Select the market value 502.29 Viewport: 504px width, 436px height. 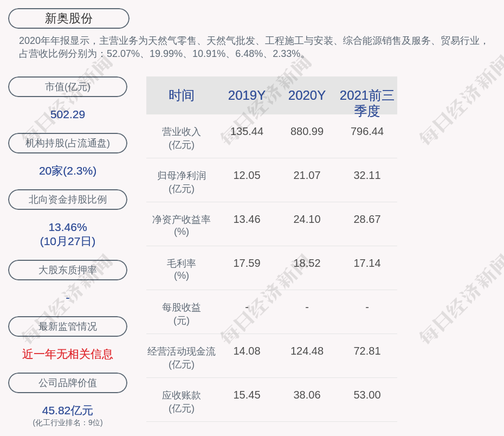pyautogui.click(x=68, y=114)
